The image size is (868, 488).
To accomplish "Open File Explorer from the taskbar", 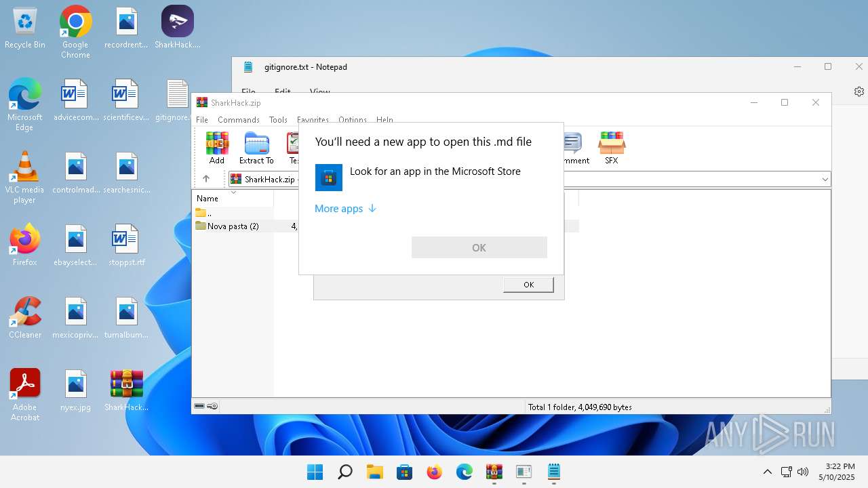I will (374, 472).
